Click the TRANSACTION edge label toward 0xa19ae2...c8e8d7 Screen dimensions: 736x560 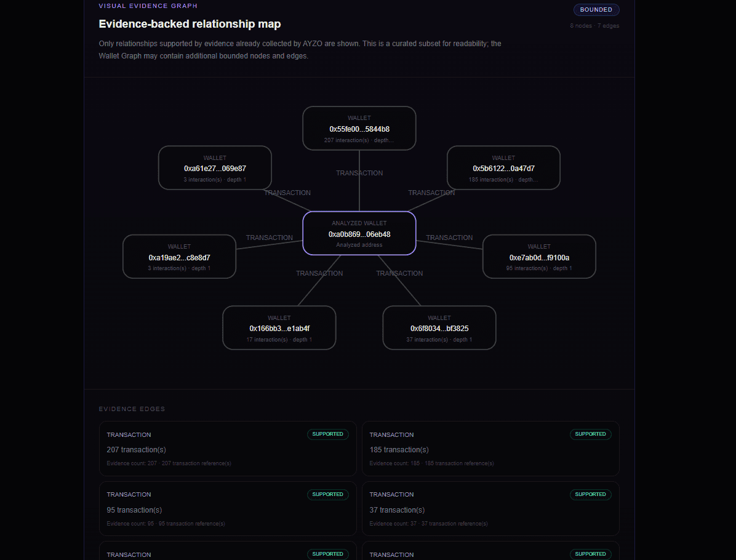pyautogui.click(x=270, y=238)
